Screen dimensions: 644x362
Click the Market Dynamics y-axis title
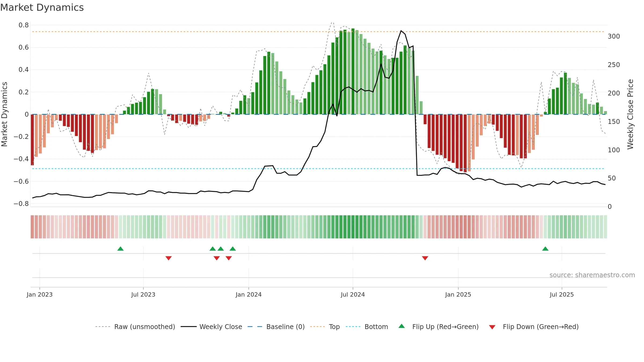click(x=4, y=114)
